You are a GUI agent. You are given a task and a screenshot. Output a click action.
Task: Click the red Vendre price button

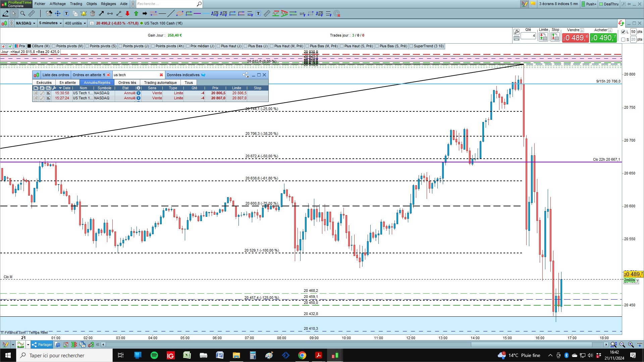575,38
